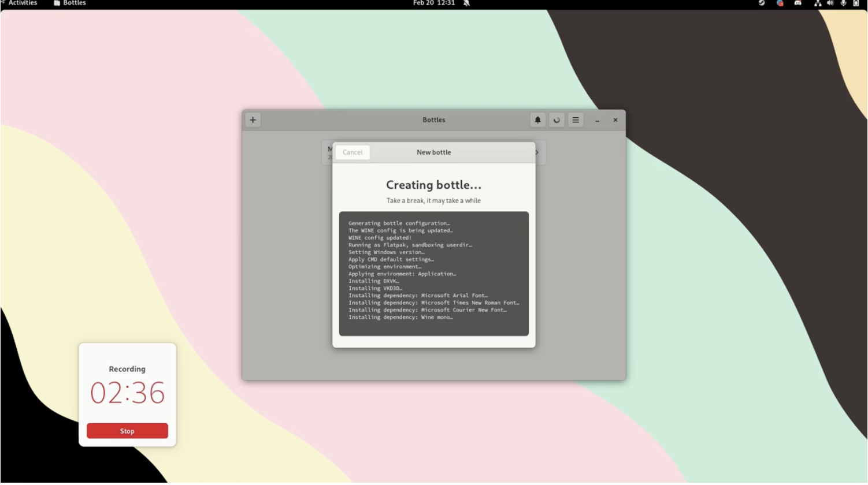The width and height of the screenshot is (868, 485).
Task: Stop the screen recording
Action: pyautogui.click(x=127, y=431)
